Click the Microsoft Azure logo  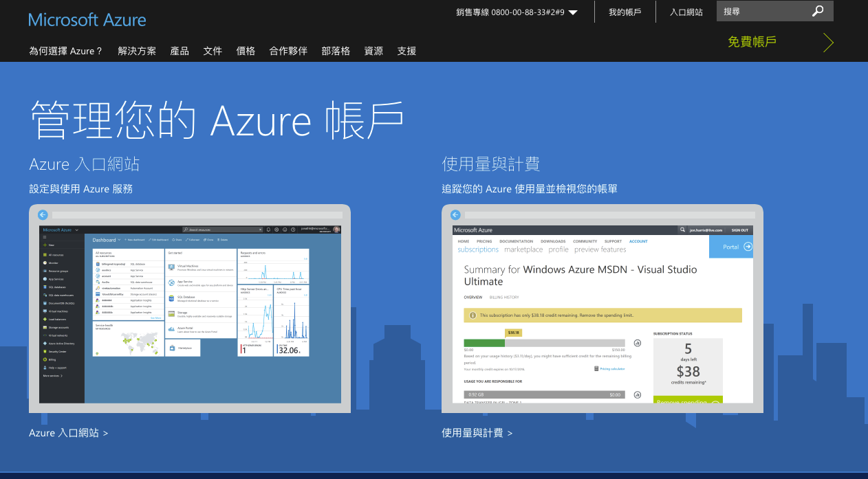coord(87,19)
